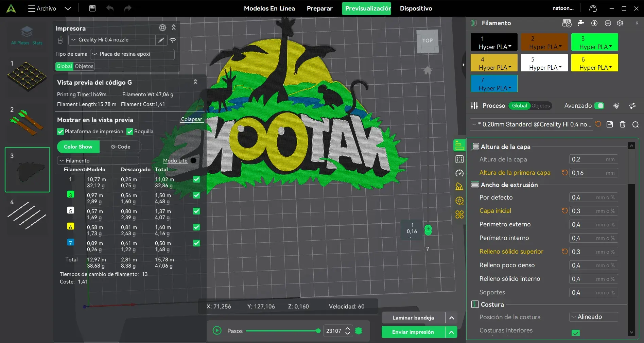Click the printer Wi-Fi connection icon
The image size is (644, 343).
[x=173, y=40]
